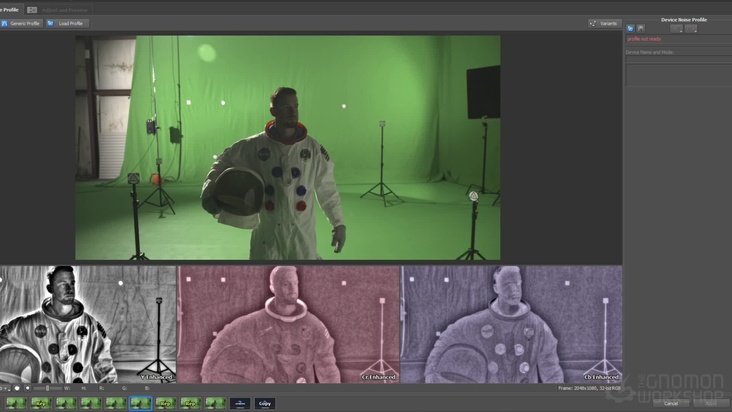Open the first greyed dropdown under Device Noise Profile title
The height and width of the screenshot is (412, 732).
[x=676, y=28]
